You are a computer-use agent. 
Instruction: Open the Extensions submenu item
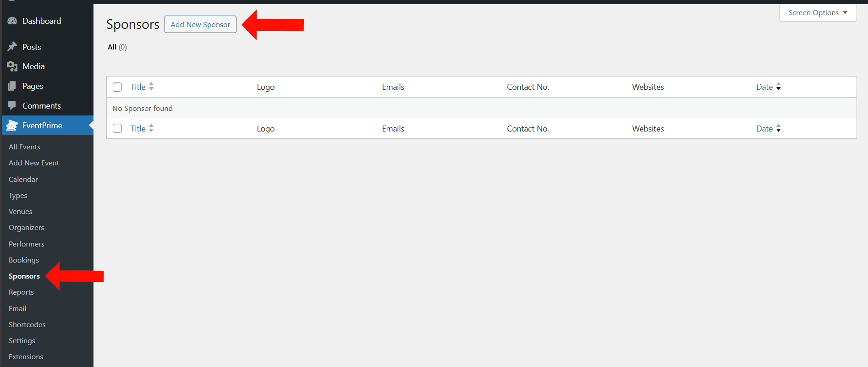point(26,356)
